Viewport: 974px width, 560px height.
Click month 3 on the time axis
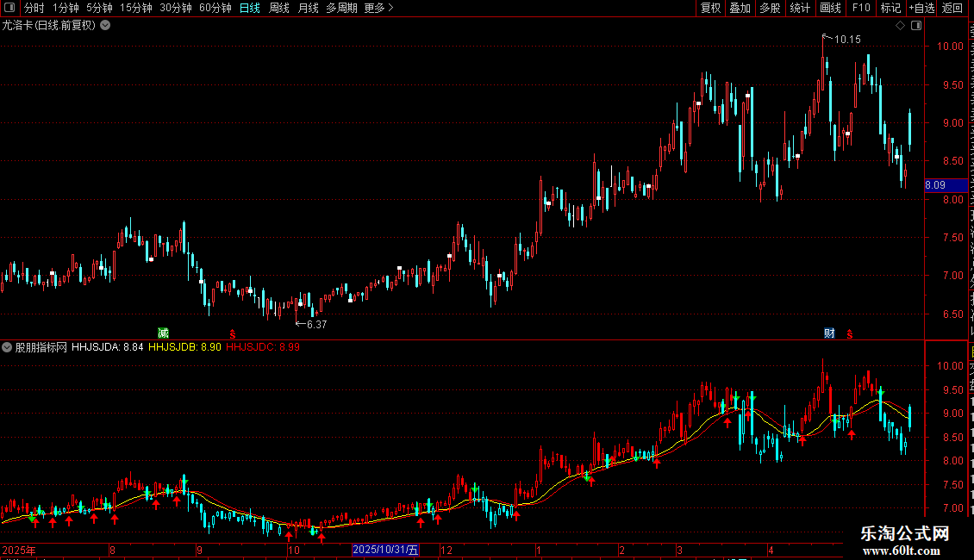pos(679,550)
